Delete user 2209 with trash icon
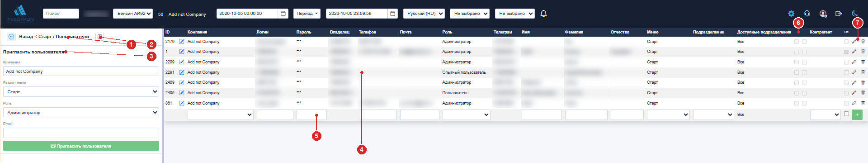Image resolution: width=868 pixels, height=163 pixels. click(x=863, y=62)
